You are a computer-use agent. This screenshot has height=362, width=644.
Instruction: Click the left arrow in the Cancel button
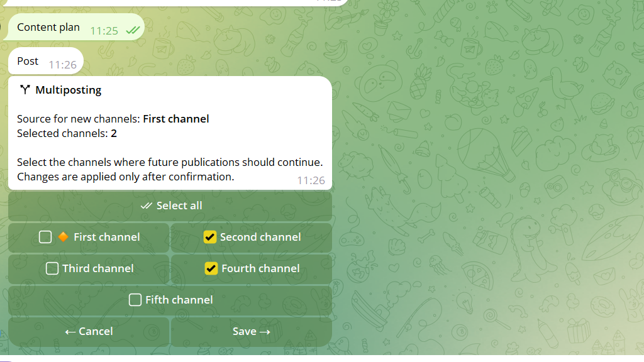(70, 332)
